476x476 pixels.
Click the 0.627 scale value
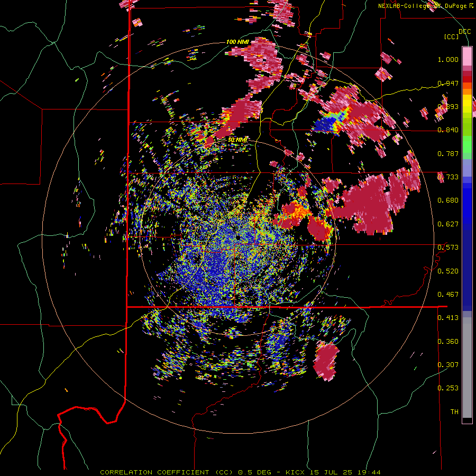[x=448, y=224]
